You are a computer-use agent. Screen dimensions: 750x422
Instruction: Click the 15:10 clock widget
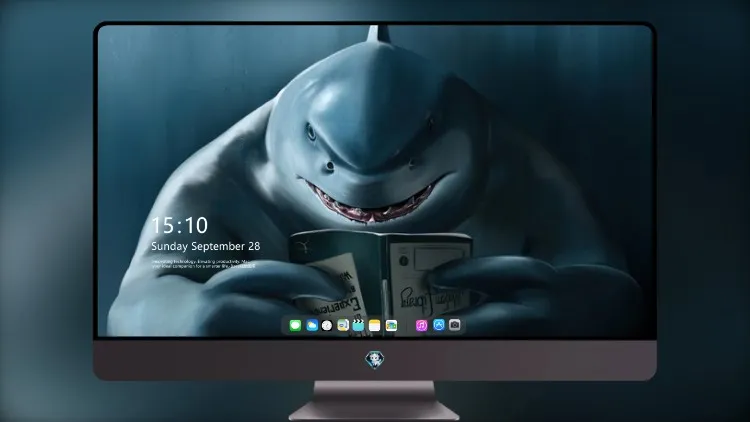[179, 225]
